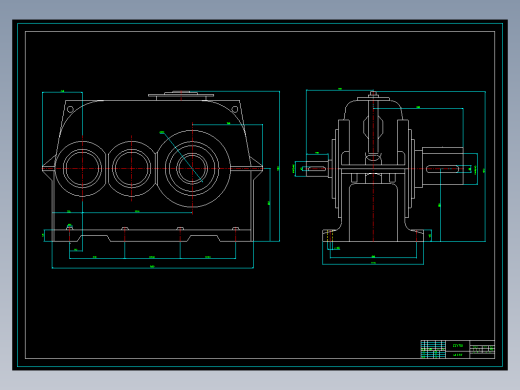
Task: Click the revision table at the left of the title block
Action: click(433, 349)
